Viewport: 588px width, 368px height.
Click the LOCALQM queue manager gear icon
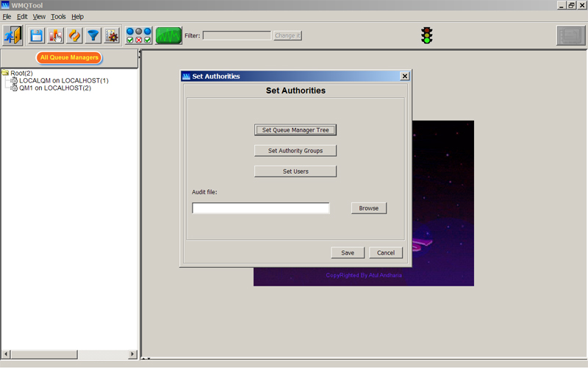[x=14, y=80]
